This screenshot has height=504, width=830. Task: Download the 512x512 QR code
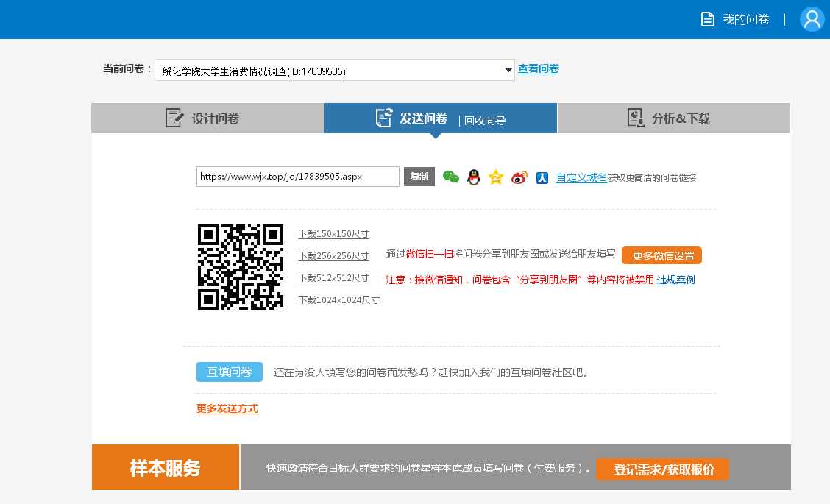(334, 278)
